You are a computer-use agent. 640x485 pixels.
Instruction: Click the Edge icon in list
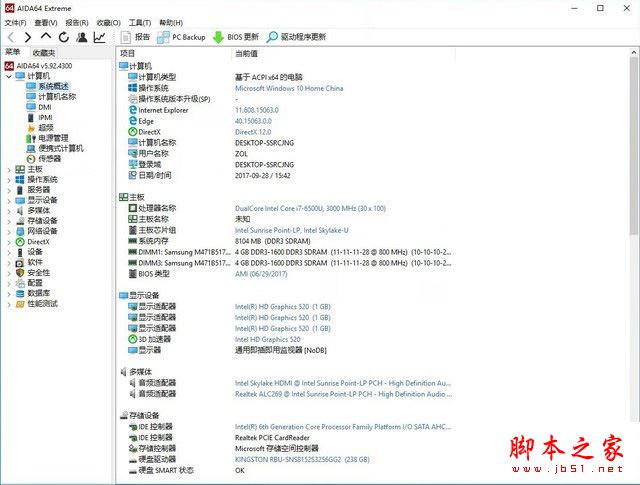click(133, 121)
